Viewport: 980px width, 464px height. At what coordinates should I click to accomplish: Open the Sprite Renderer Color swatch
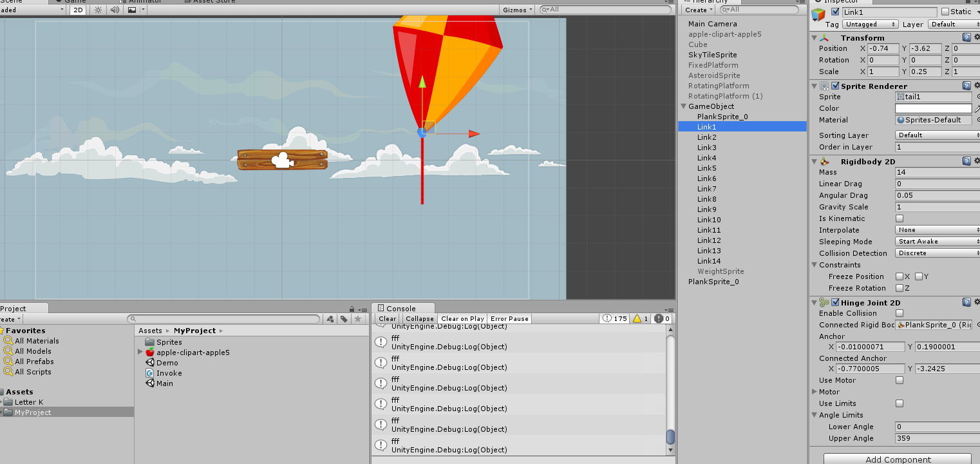(x=933, y=108)
